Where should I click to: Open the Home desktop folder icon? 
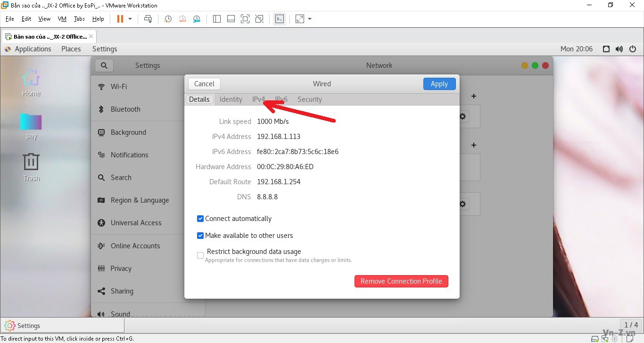31,83
